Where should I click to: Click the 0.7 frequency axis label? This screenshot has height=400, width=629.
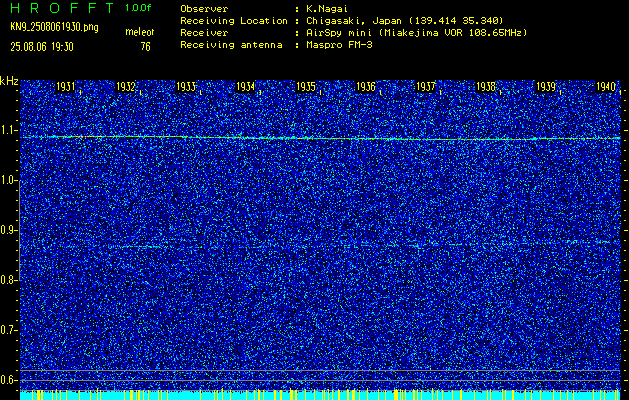tap(7, 330)
